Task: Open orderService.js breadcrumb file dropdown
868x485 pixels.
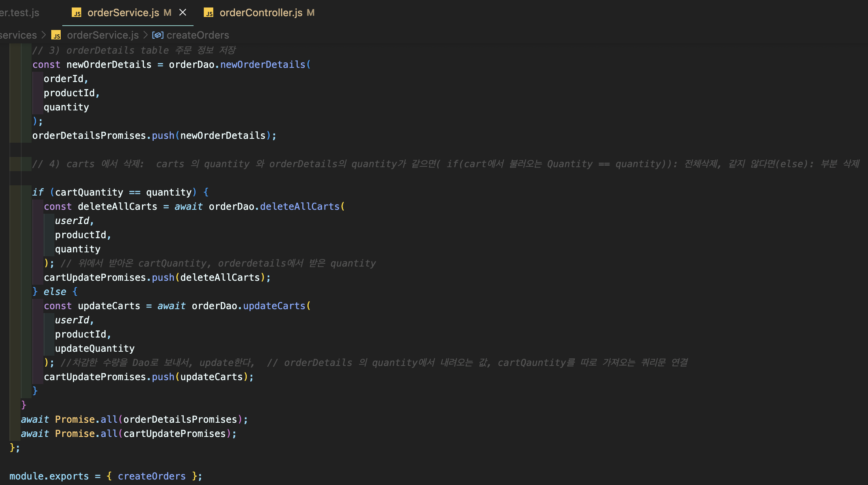Action: (102, 35)
